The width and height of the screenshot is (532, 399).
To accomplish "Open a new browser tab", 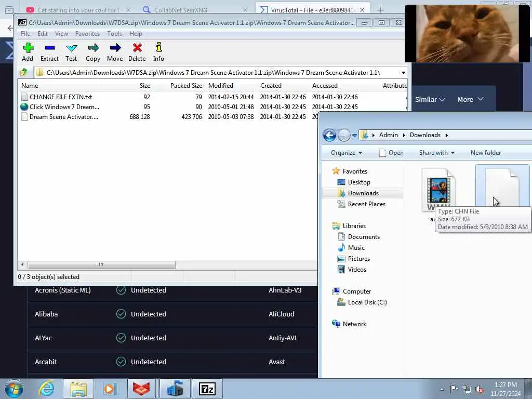I will click(381, 10).
